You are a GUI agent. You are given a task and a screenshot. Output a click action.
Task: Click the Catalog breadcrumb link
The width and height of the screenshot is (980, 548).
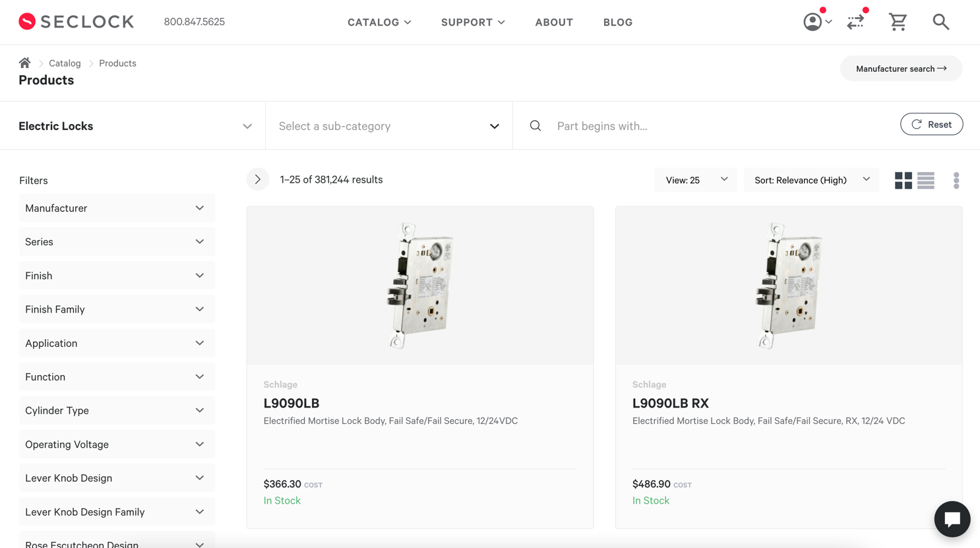tap(65, 63)
